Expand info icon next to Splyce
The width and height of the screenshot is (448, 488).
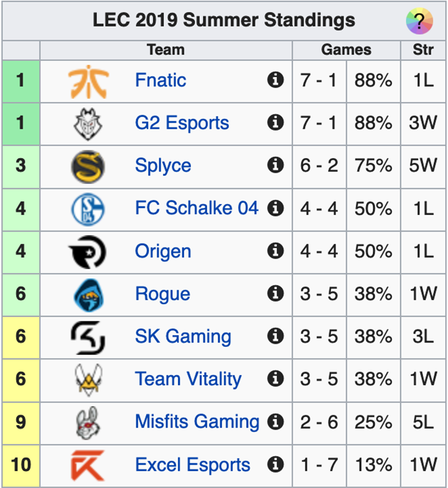pos(275,165)
